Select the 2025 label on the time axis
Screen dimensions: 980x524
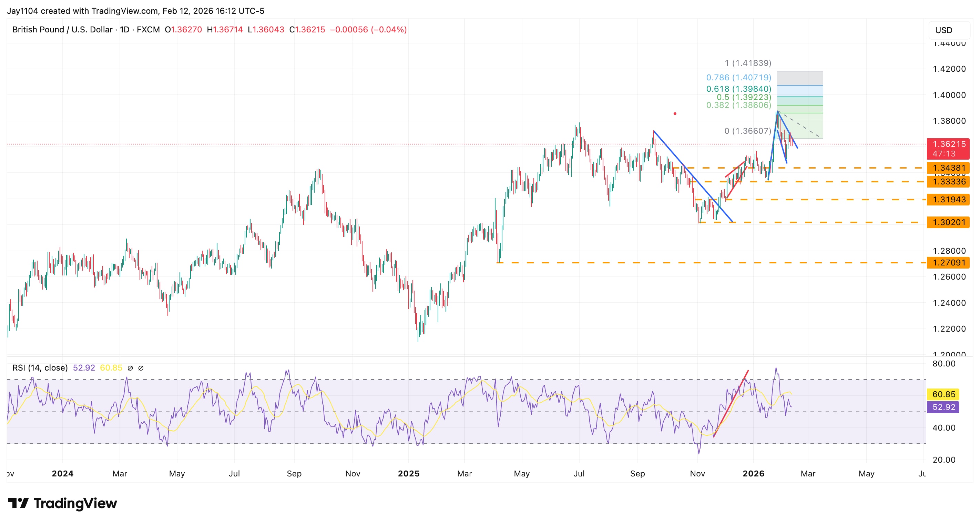tap(410, 474)
